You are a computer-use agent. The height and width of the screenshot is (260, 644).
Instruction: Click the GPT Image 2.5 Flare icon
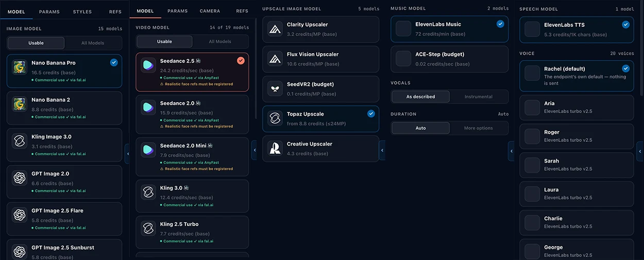coord(20,215)
